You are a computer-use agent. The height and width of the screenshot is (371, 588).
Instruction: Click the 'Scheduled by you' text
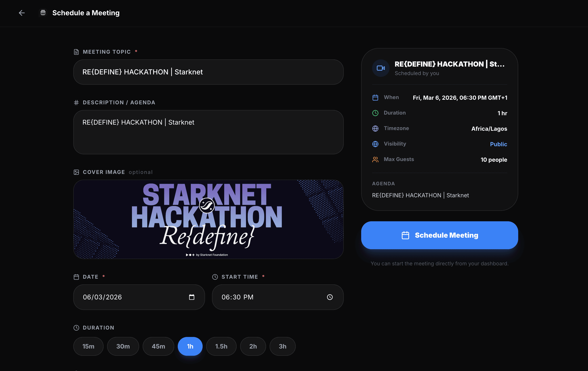tap(417, 73)
